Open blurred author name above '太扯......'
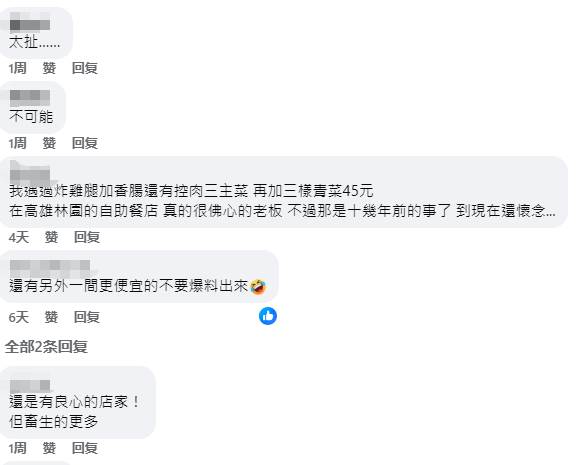The width and height of the screenshot is (585, 465). [x=29, y=23]
